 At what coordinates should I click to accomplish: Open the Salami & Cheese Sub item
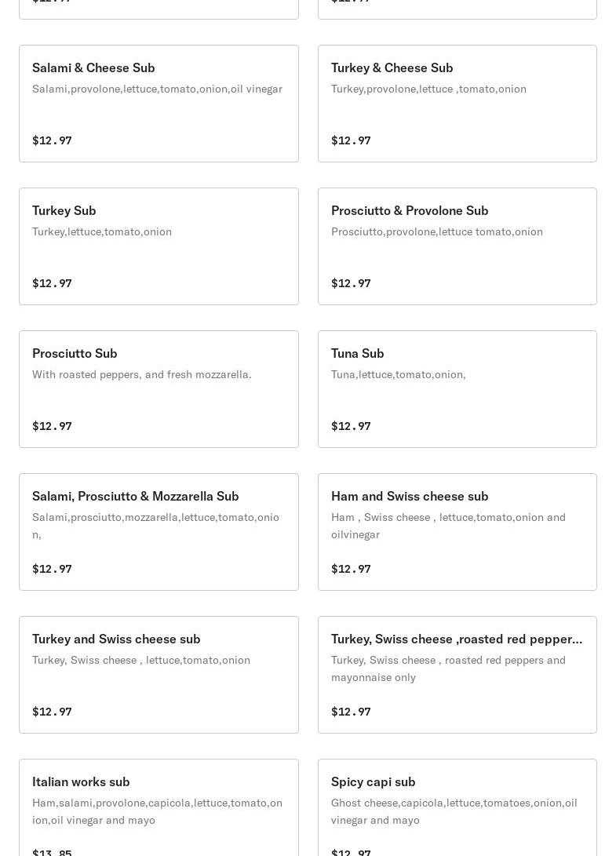coord(93,68)
